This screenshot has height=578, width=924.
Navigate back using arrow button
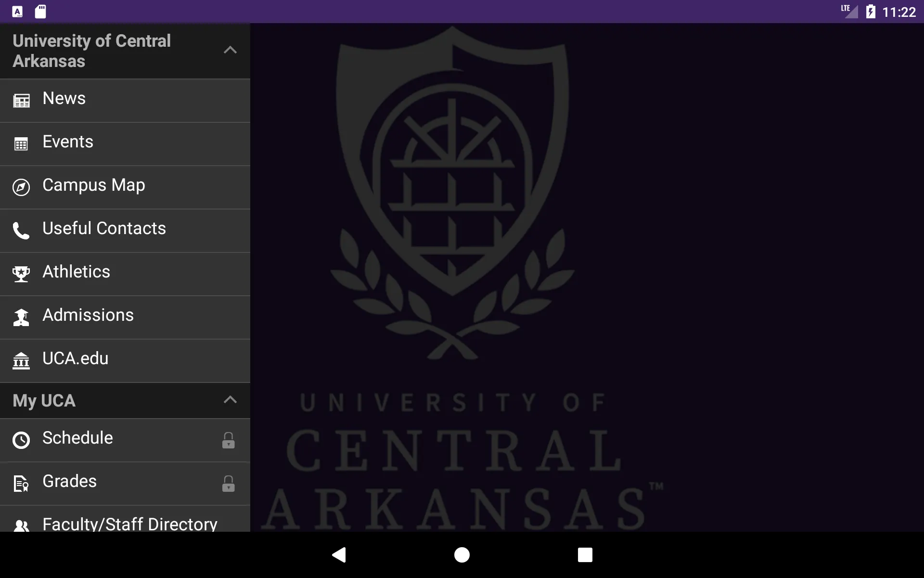339,555
